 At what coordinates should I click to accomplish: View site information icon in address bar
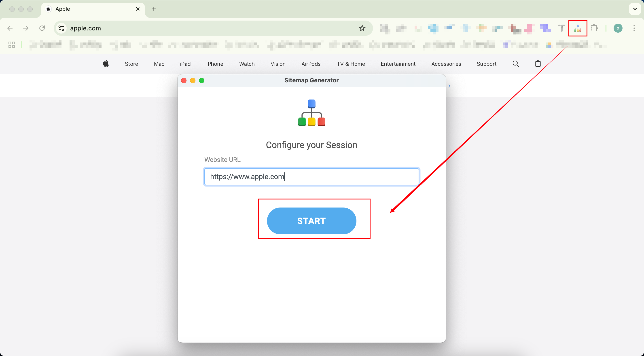click(61, 28)
